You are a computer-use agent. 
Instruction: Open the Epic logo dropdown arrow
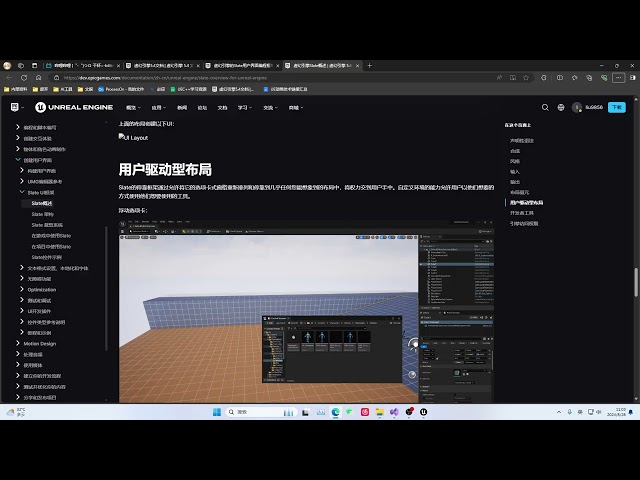[22, 107]
